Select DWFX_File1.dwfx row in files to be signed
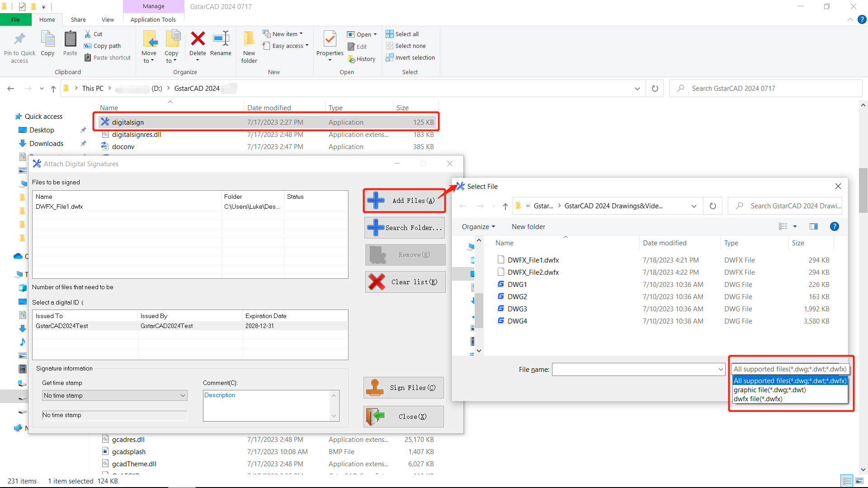The image size is (868, 488). tap(190, 206)
